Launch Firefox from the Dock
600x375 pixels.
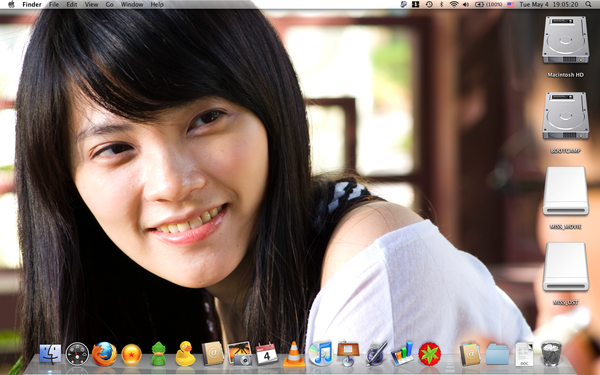104,354
